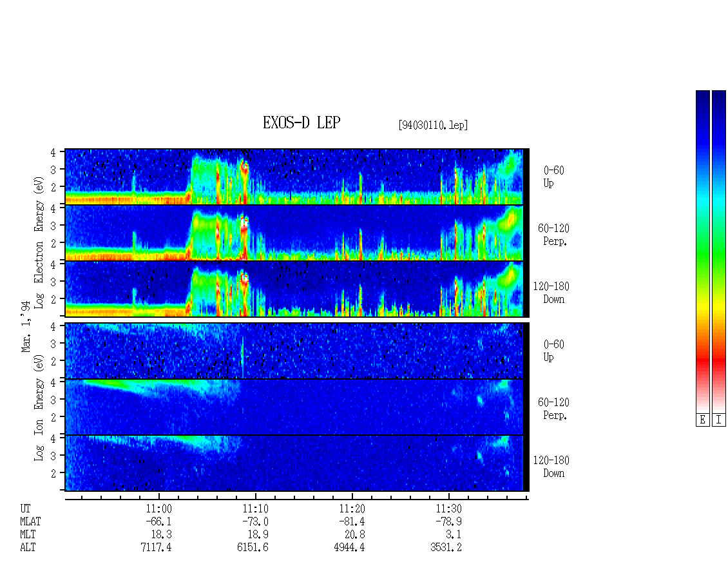Click the E label box under color bar

[x=702, y=420]
